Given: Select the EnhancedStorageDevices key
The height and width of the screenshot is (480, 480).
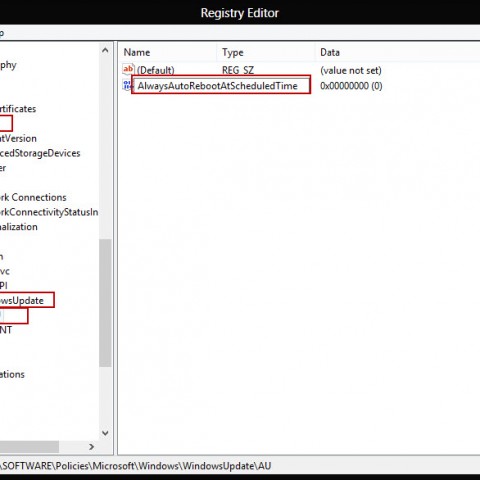Looking at the screenshot, I should coord(40,153).
